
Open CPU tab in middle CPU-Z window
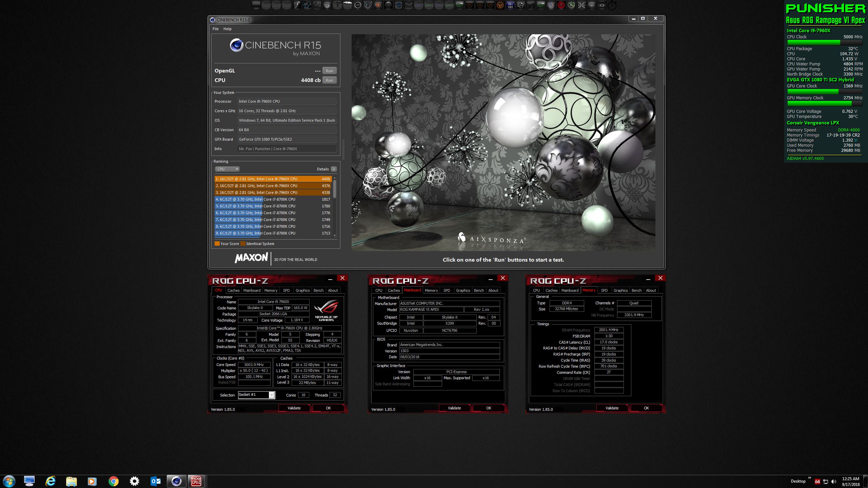click(379, 290)
